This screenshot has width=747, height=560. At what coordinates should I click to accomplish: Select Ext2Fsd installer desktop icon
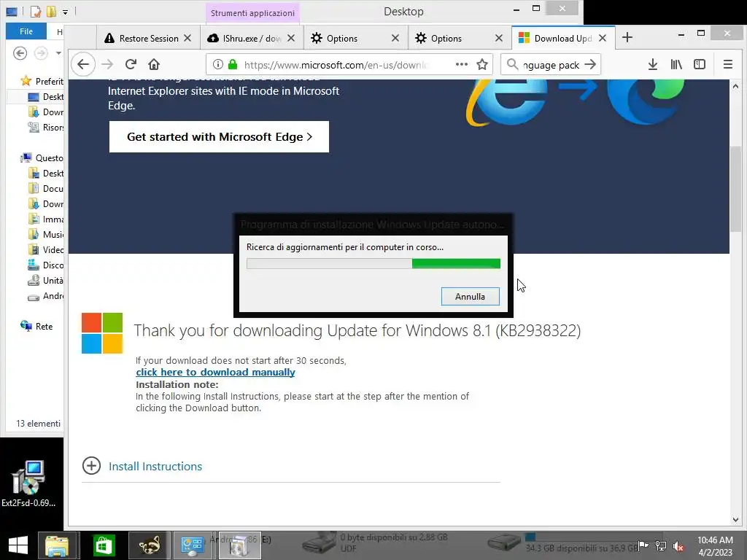(x=28, y=483)
